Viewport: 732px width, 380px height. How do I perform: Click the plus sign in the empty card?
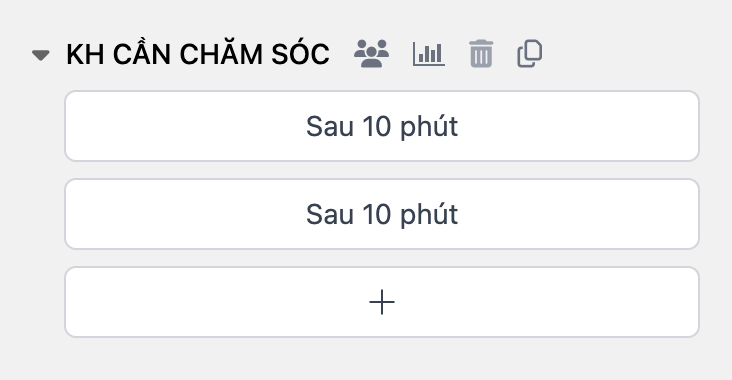[382, 302]
